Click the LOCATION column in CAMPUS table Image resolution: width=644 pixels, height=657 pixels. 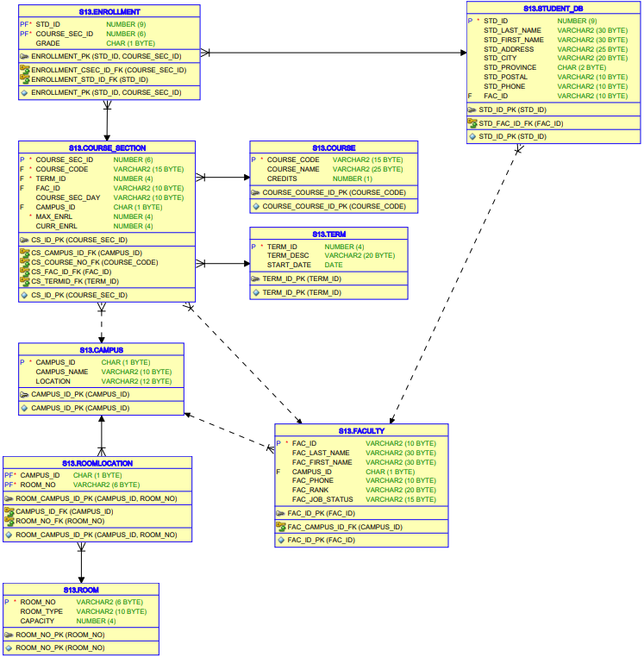click(x=102, y=382)
